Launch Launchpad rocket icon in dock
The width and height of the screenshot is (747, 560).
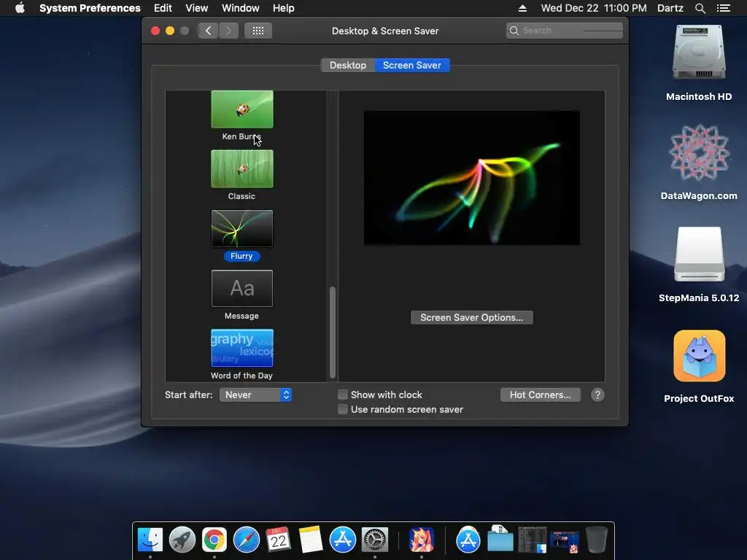[x=182, y=540]
